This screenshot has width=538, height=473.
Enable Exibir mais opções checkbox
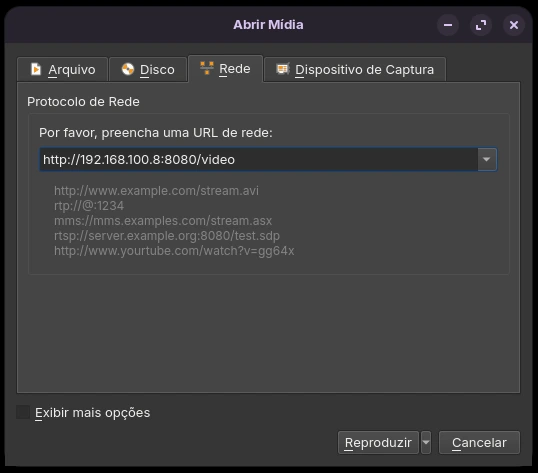tap(23, 412)
